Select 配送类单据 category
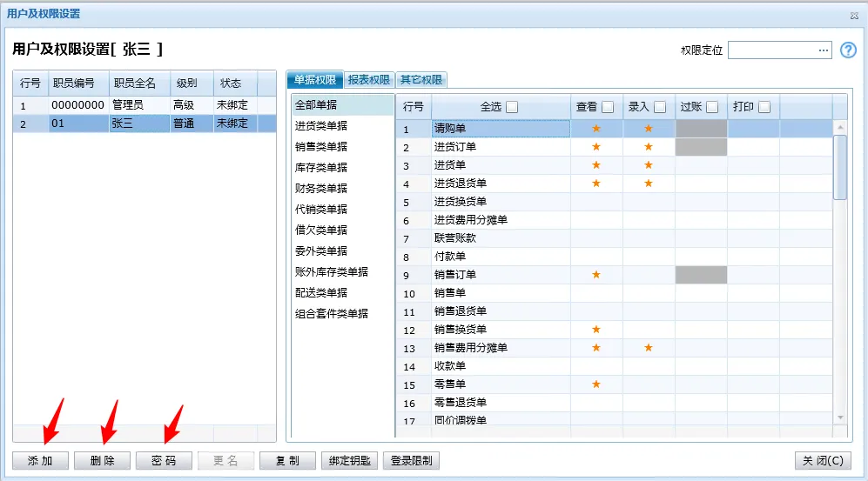Image resolution: width=868 pixels, height=481 pixels. tap(343, 292)
